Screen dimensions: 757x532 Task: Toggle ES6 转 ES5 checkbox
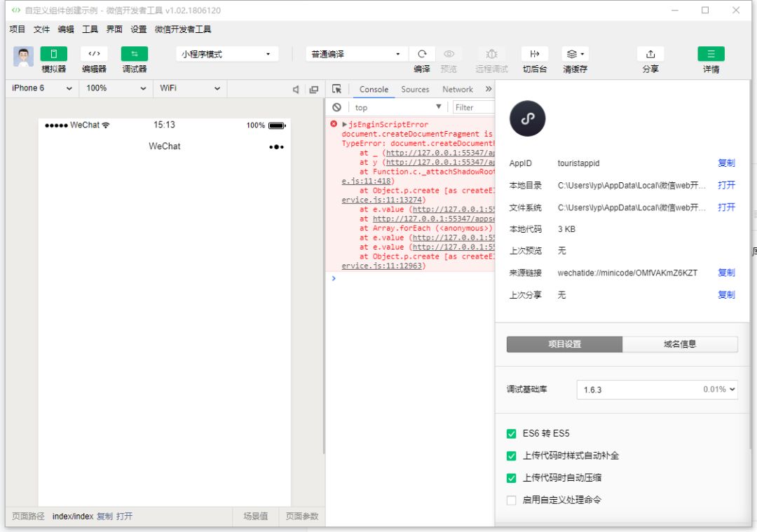pos(511,433)
